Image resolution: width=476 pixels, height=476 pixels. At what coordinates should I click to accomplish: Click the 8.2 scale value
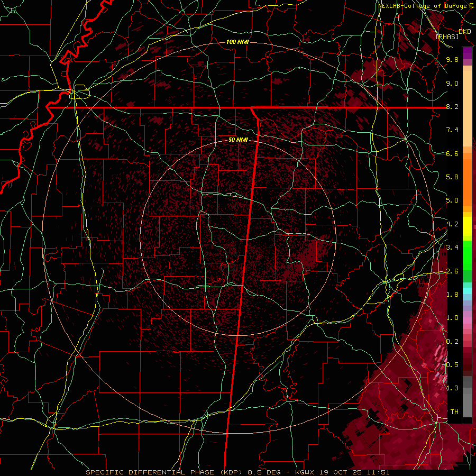(x=452, y=106)
